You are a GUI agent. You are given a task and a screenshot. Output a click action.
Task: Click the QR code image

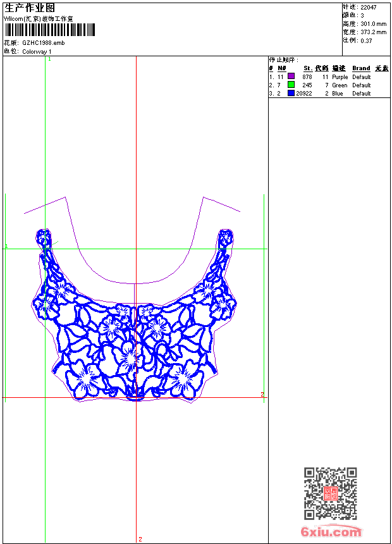330,493
